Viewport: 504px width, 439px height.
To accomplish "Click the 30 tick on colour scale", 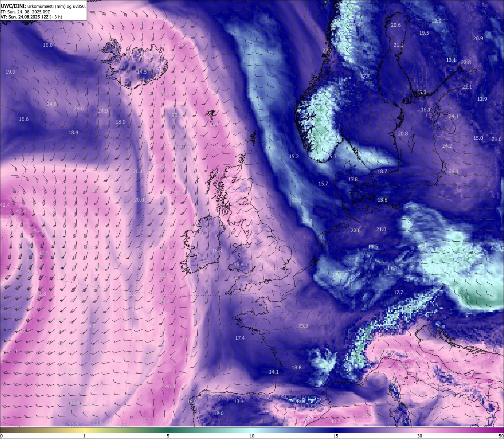I will tap(420, 436).
